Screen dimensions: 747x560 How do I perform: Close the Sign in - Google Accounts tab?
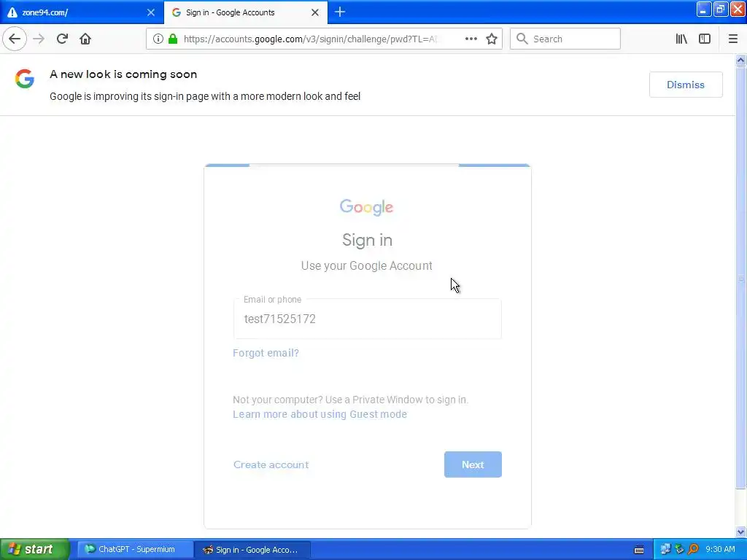click(x=315, y=12)
